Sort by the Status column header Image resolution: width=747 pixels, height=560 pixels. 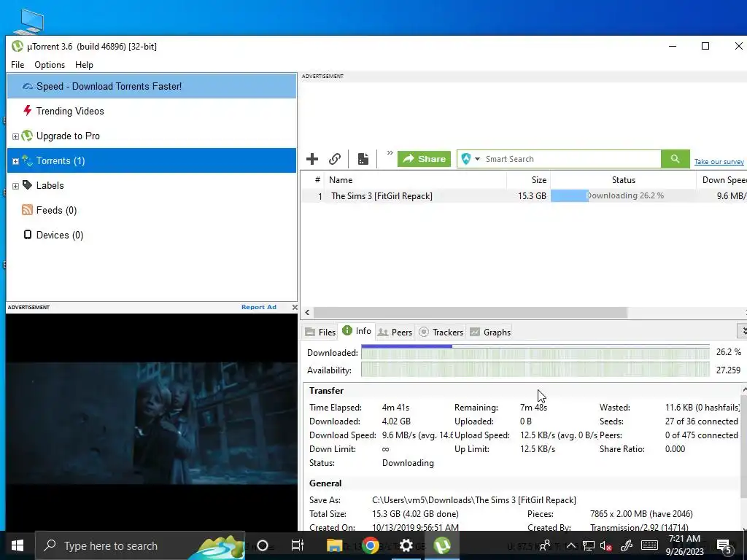(623, 180)
